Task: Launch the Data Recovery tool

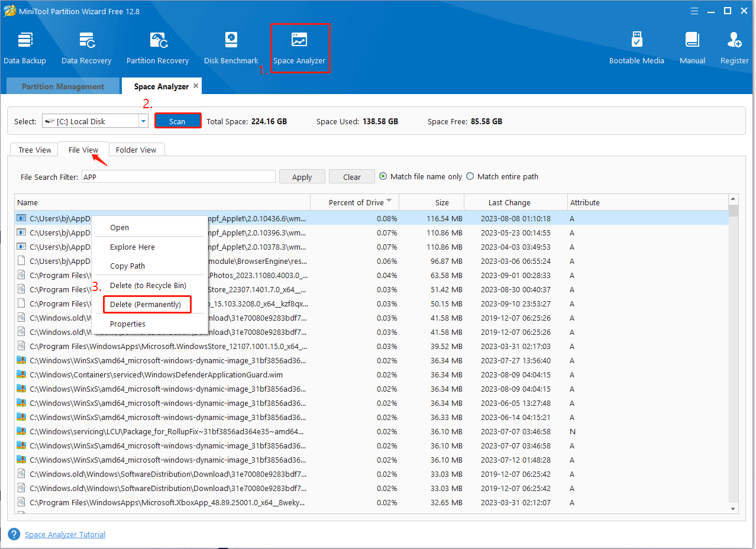Action: click(86, 47)
